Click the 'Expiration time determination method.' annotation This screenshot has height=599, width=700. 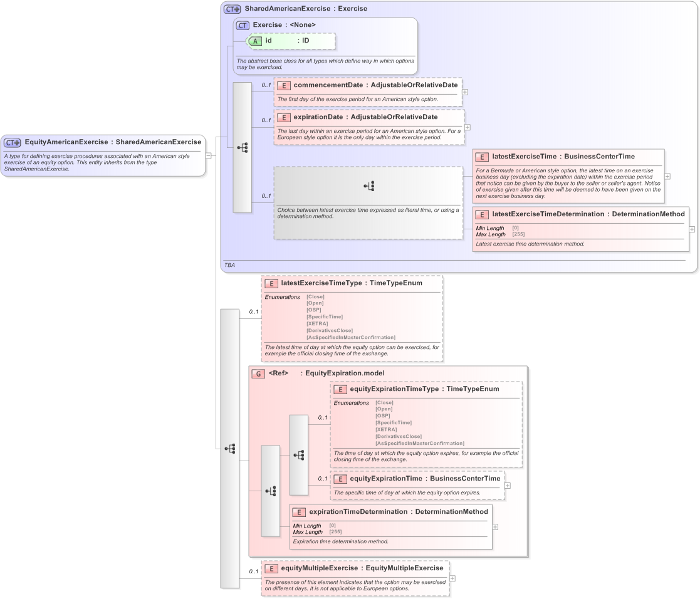[341, 541]
